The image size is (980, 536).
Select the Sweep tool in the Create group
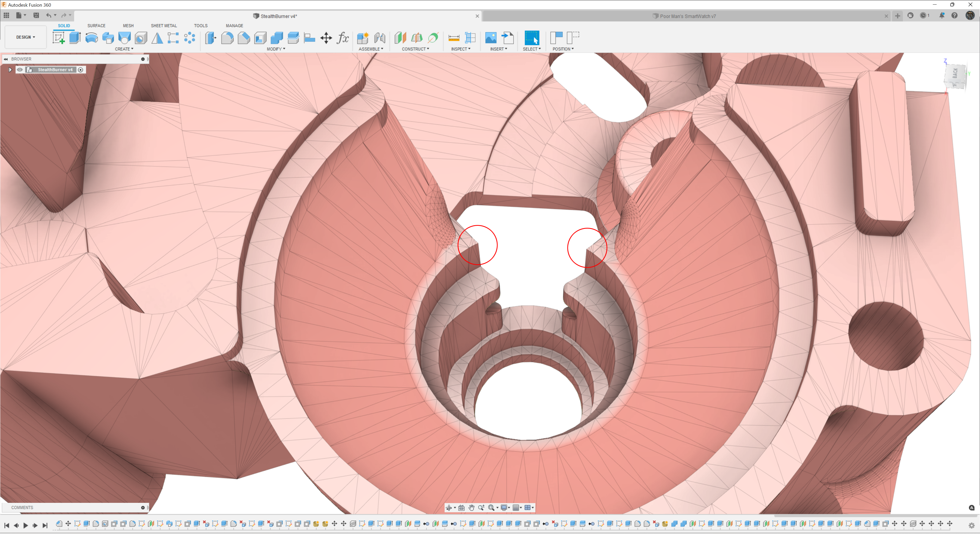point(108,38)
